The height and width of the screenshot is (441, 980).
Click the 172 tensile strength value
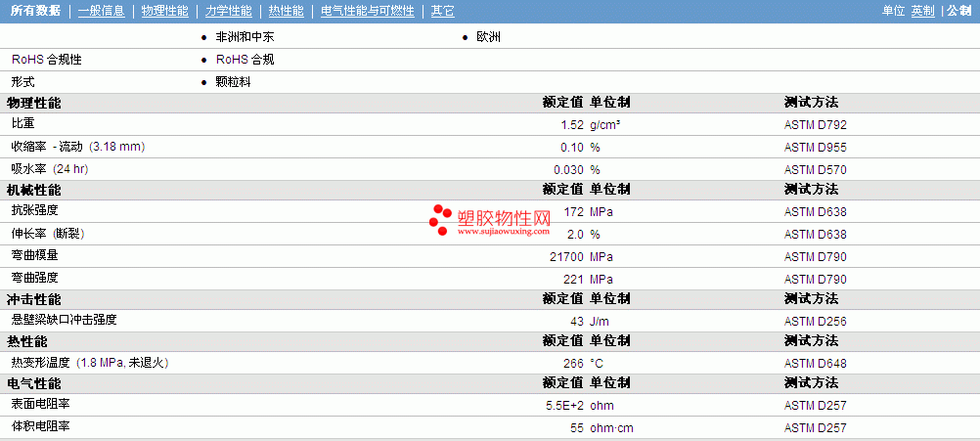[x=574, y=212]
